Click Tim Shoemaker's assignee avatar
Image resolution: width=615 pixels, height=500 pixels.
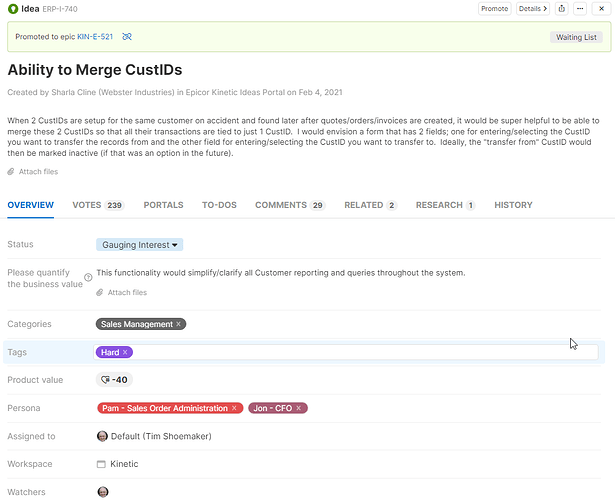pyautogui.click(x=102, y=436)
